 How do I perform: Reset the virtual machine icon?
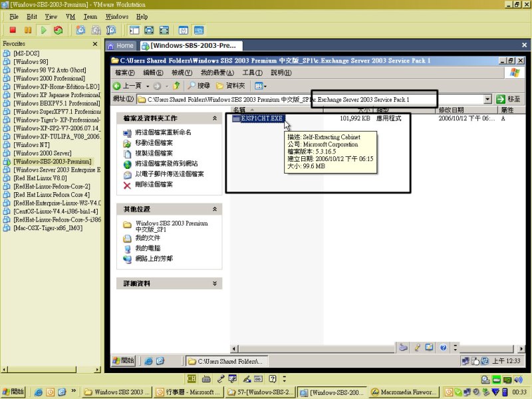coord(59,30)
